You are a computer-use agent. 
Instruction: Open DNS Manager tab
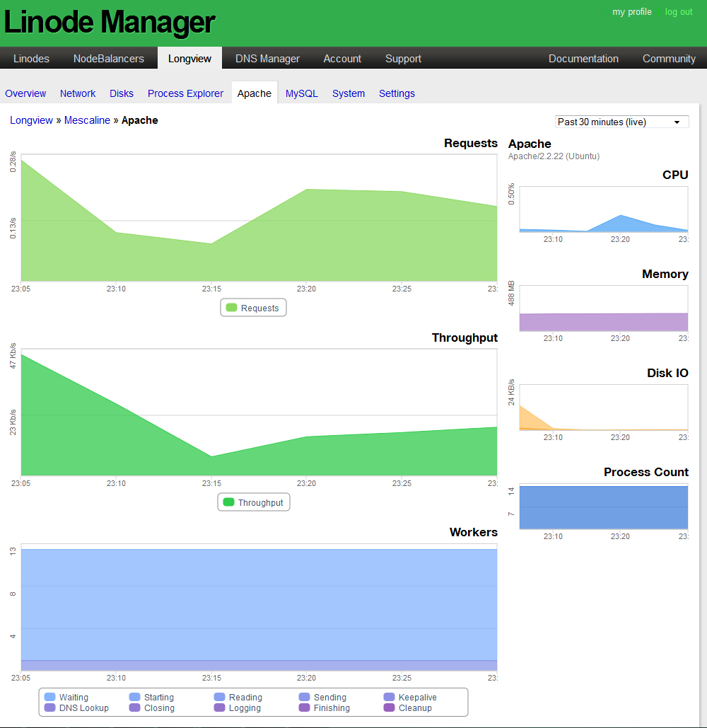(267, 59)
